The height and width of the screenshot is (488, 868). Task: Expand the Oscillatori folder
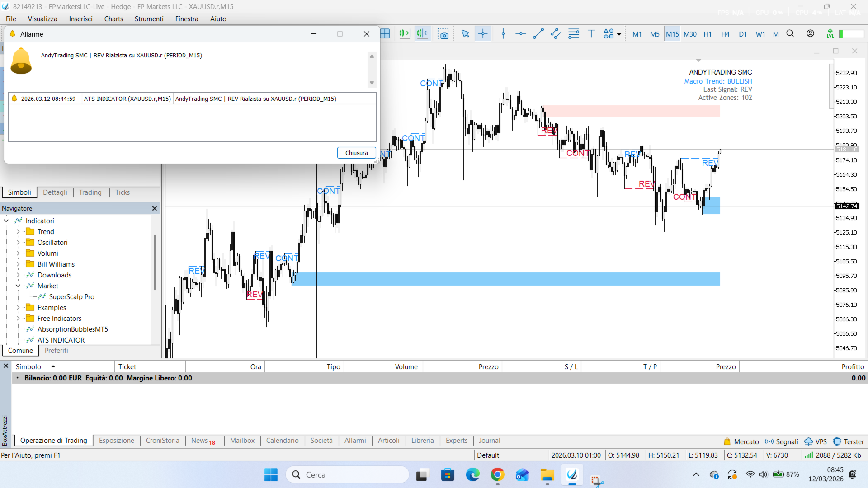pyautogui.click(x=18, y=243)
